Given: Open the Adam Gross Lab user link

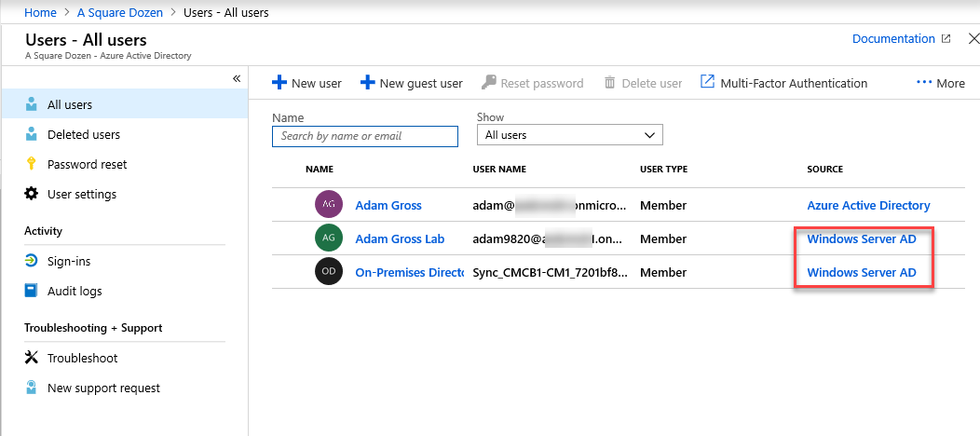Looking at the screenshot, I should click(400, 238).
